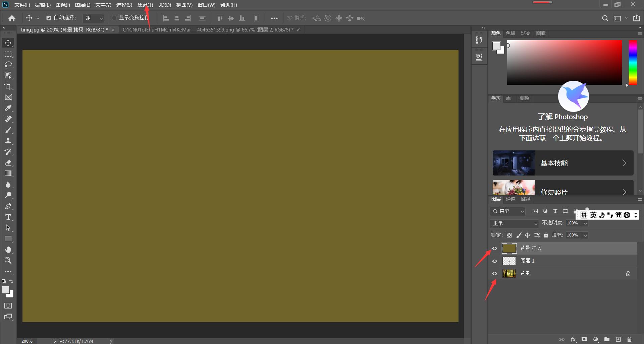
Task: Pick the Eyedropper tool
Action: pos(8,108)
